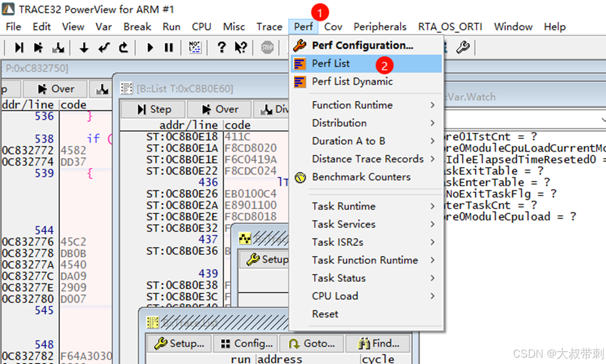Click TRACE32 application title bar icon
The image size is (606, 364).
(8, 9)
